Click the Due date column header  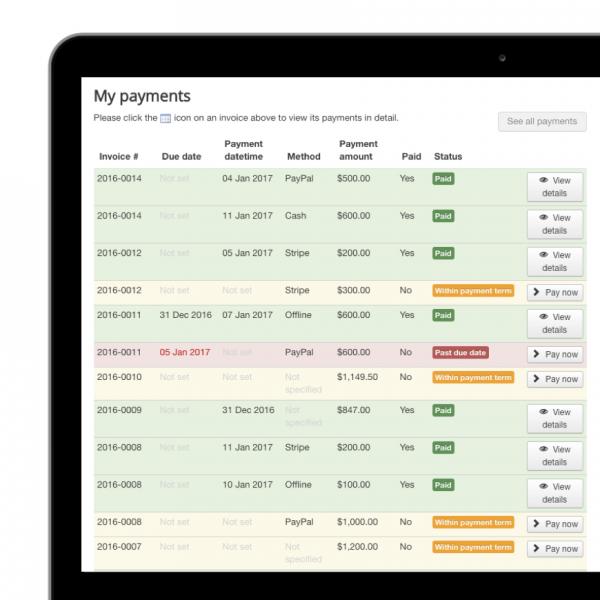tap(181, 157)
